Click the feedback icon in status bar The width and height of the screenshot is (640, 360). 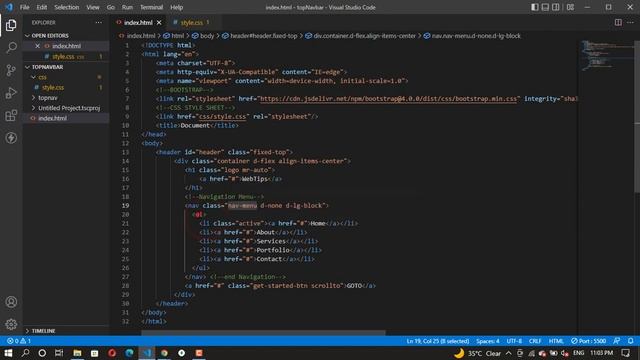coord(617,341)
